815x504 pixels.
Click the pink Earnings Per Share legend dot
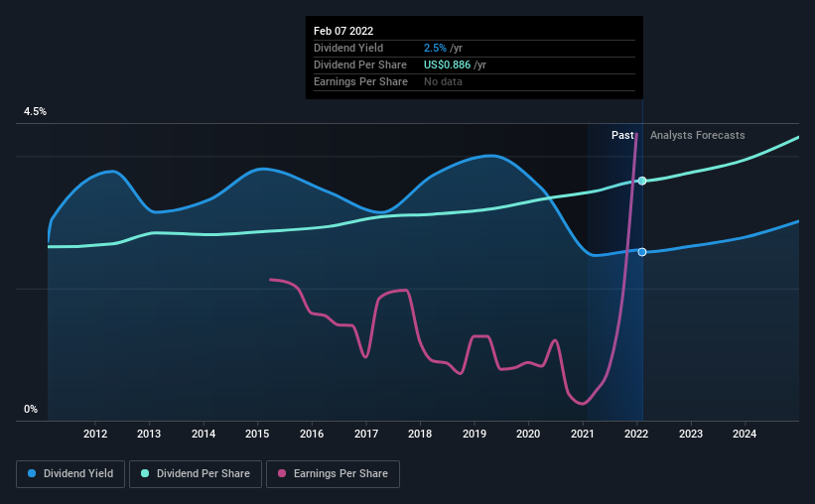point(282,473)
